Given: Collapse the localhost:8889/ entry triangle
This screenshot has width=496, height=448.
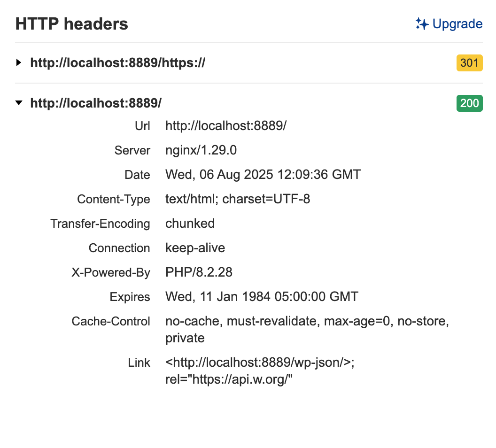Looking at the screenshot, I should point(19,103).
